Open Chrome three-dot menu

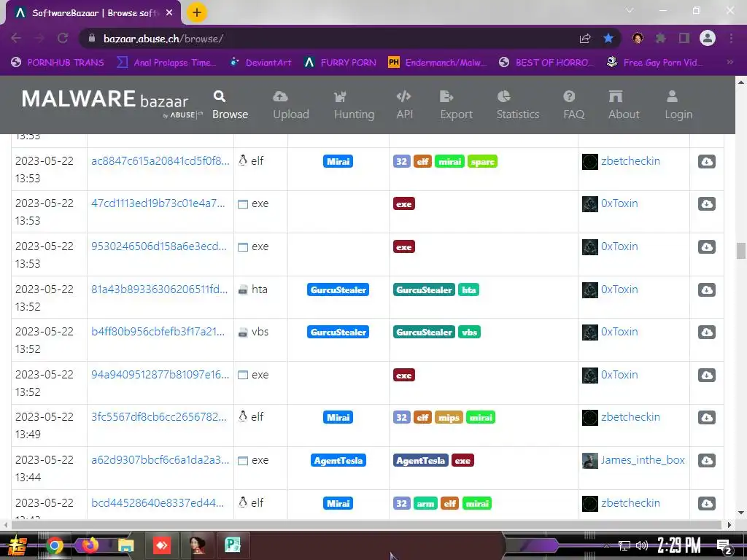click(x=731, y=38)
